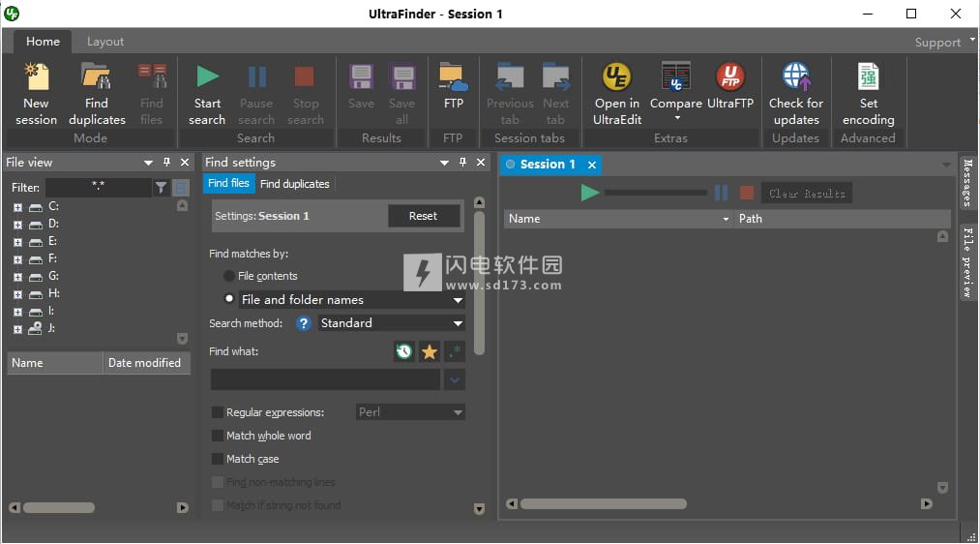The image size is (980, 544).
Task: Open File and folder names dropdown
Action: 459,300
